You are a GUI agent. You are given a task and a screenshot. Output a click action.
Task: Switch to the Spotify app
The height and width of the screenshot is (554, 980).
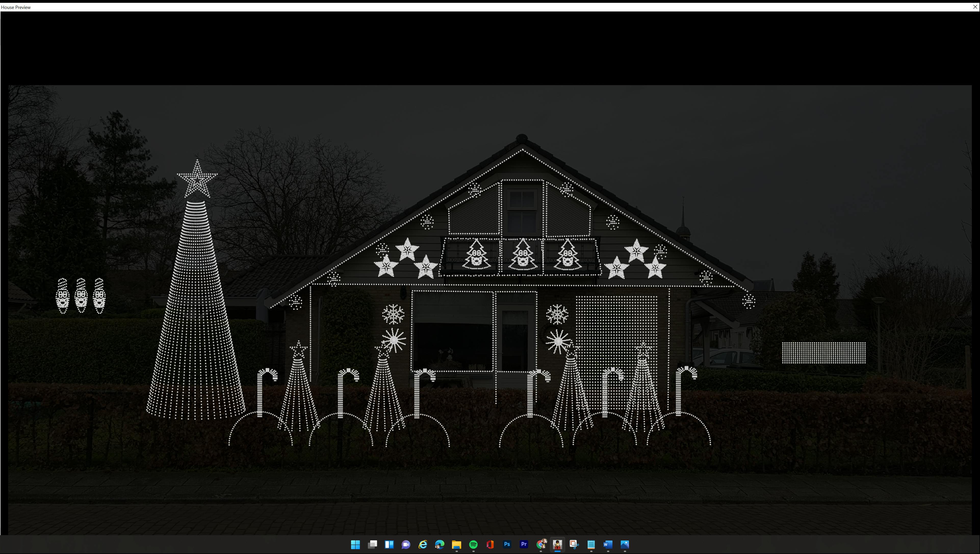(x=473, y=545)
